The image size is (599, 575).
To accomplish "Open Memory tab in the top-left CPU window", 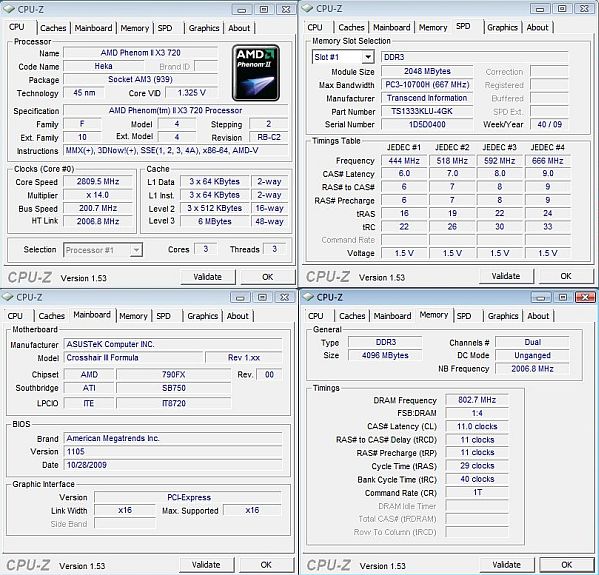I will (x=134, y=28).
